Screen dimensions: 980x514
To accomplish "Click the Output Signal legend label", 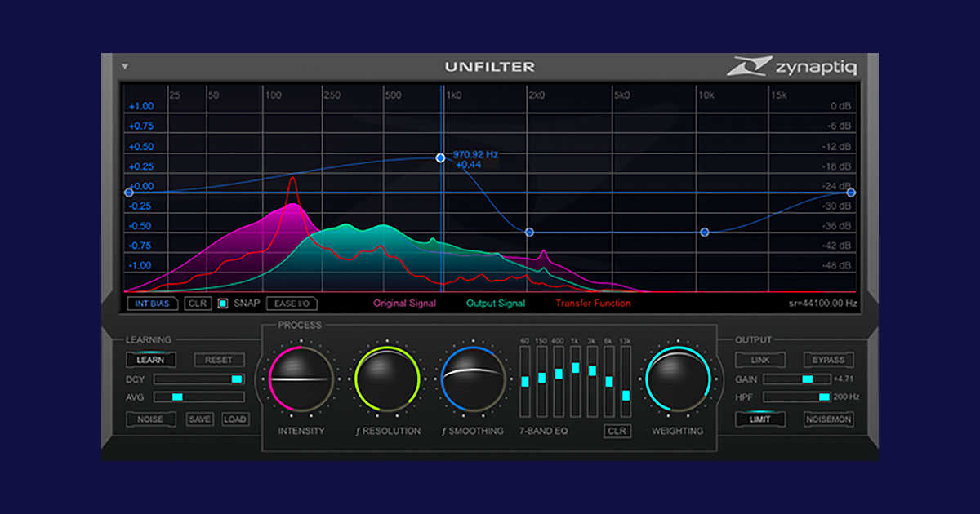I will (x=496, y=304).
